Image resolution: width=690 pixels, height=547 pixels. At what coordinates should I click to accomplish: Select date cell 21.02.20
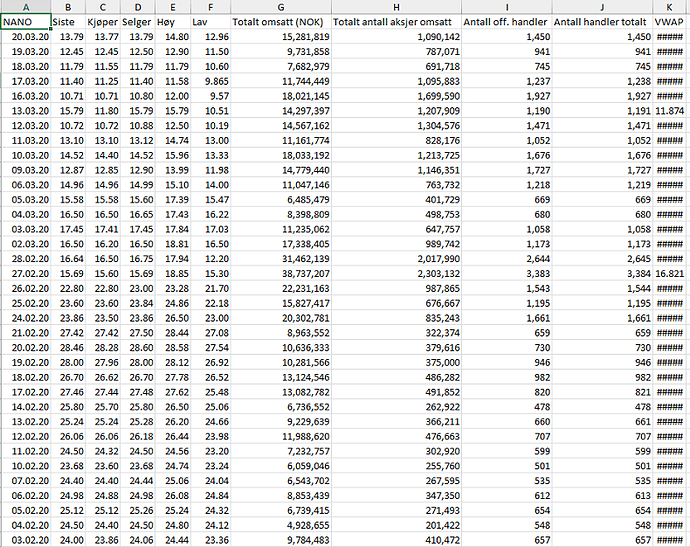click(26, 333)
